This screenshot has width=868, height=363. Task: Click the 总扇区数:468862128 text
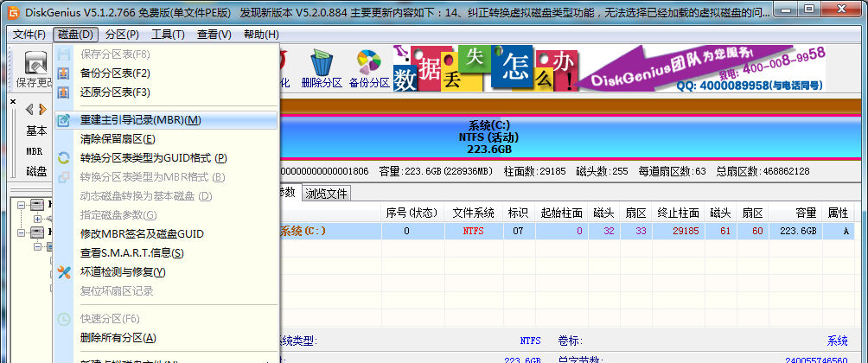tap(763, 171)
